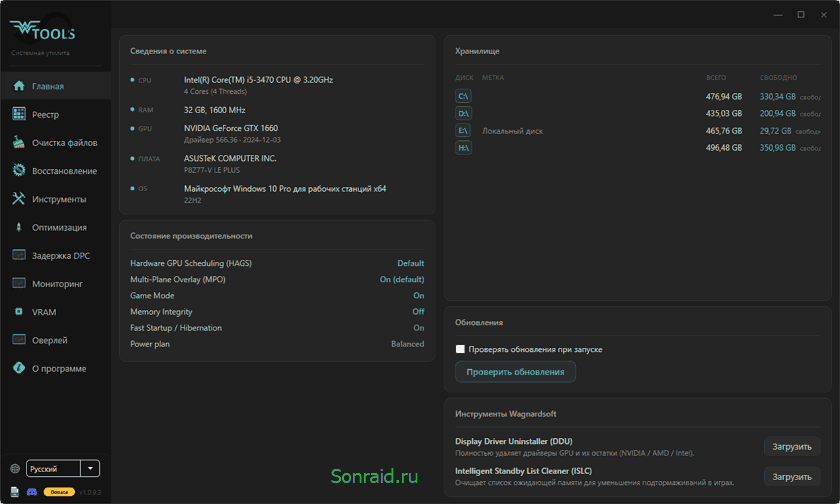Click 476,94 GB total size

tap(724, 96)
